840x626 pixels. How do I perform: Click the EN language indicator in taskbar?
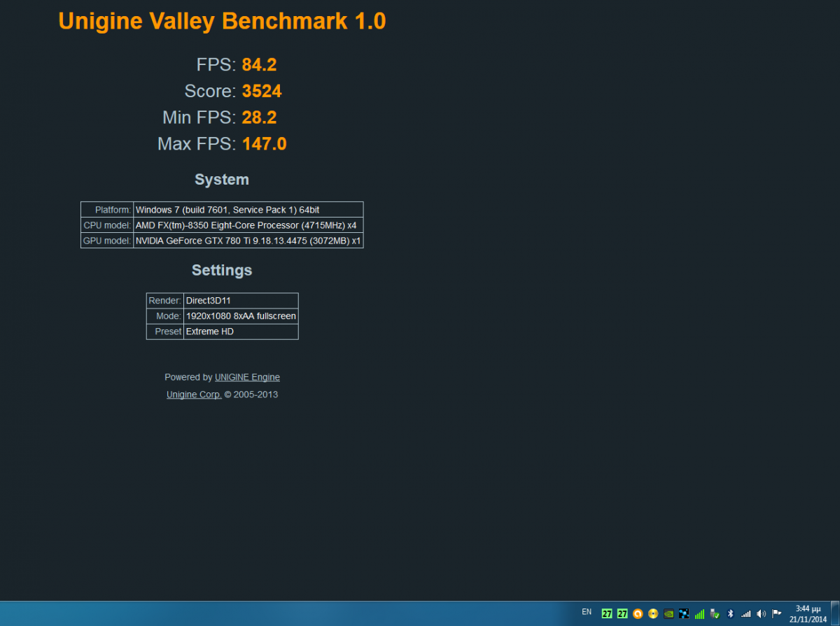pos(587,611)
